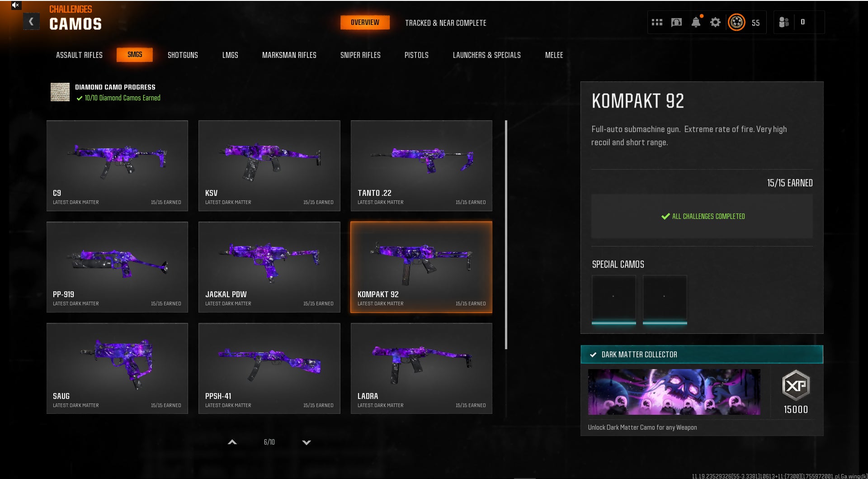This screenshot has height=479, width=868.
Task: Select the PPSH-41 weapon card
Action: 269,368
